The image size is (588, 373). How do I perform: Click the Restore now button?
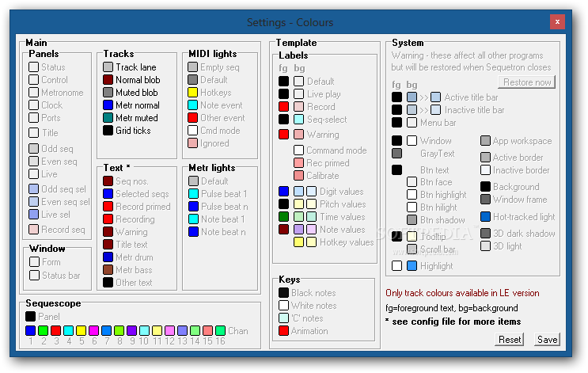coord(527,82)
